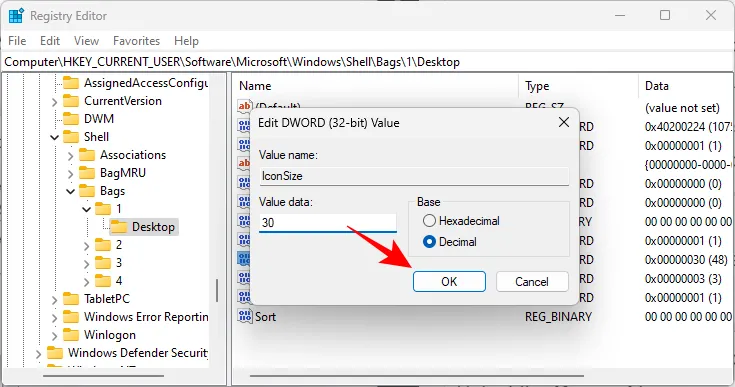Click the Cancel button in the dialog

[532, 282]
